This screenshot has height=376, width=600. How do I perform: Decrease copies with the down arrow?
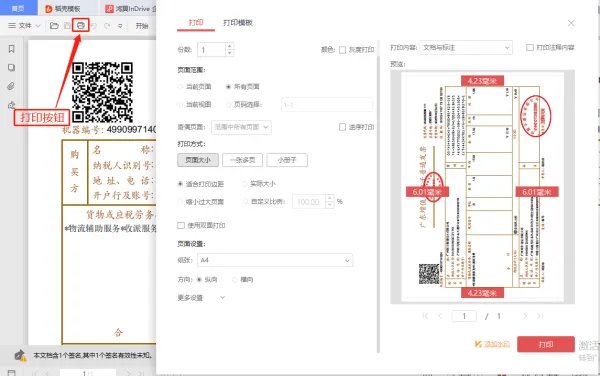pos(229,53)
